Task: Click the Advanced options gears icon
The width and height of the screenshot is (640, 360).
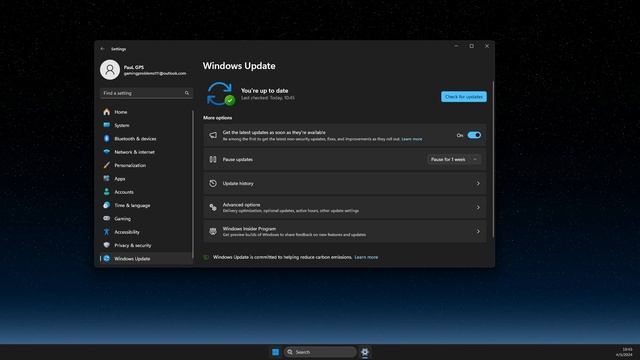Action: click(x=213, y=207)
